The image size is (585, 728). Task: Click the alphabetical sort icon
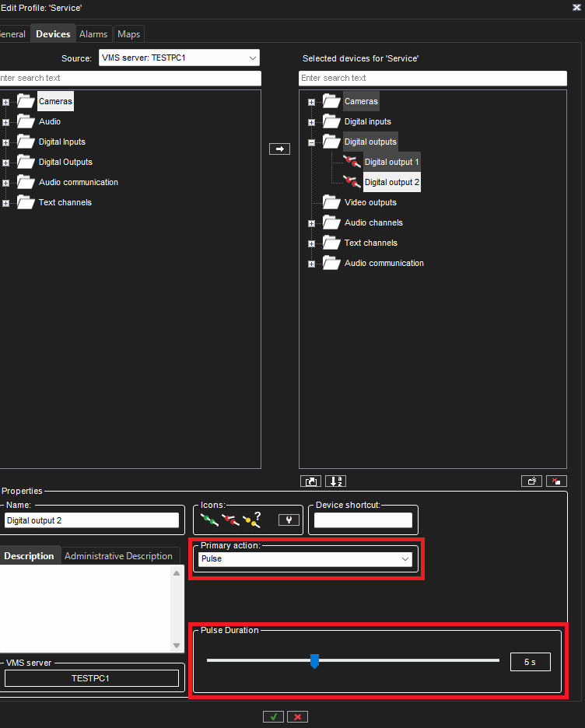point(335,481)
